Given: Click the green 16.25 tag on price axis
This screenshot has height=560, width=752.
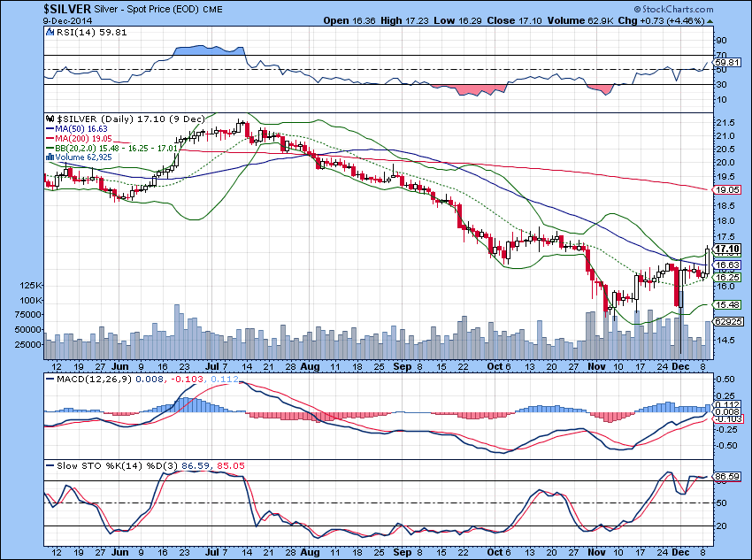Looking at the screenshot, I should point(727,277).
